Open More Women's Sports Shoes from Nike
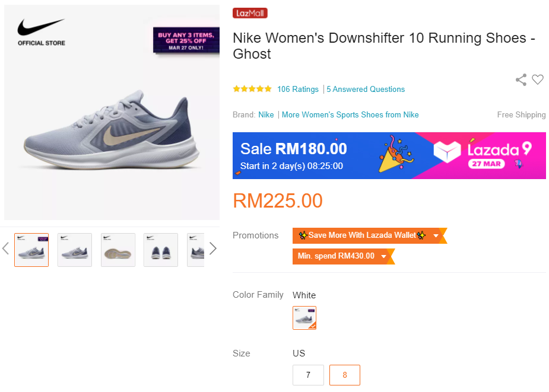Image resolution: width=549 pixels, height=392 pixels. tap(350, 115)
